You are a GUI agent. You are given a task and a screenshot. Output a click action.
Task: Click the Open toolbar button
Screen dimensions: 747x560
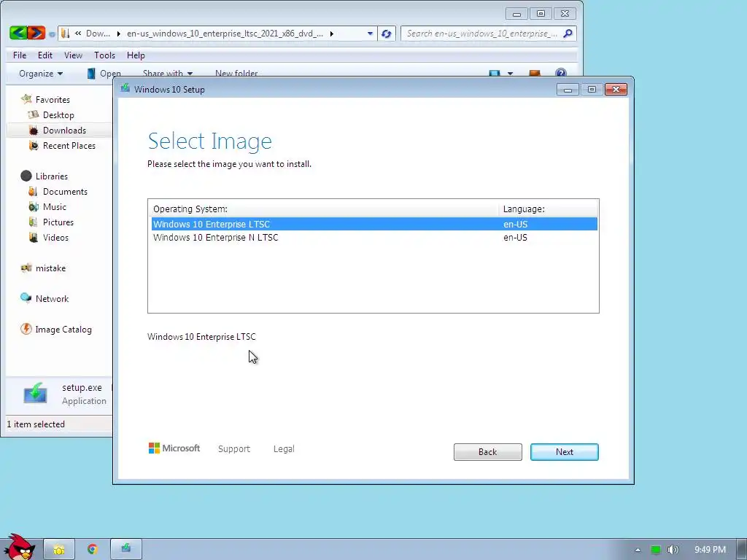[x=104, y=74]
